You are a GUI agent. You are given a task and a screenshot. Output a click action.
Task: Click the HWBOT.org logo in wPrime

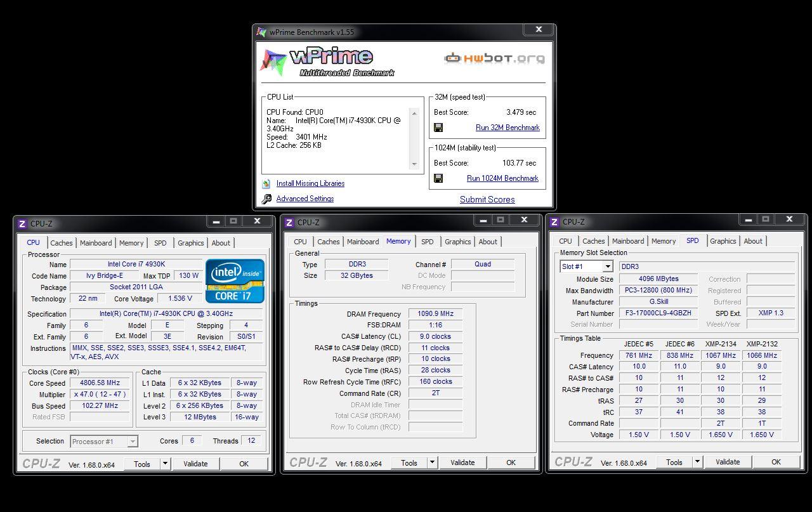(494, 58)
